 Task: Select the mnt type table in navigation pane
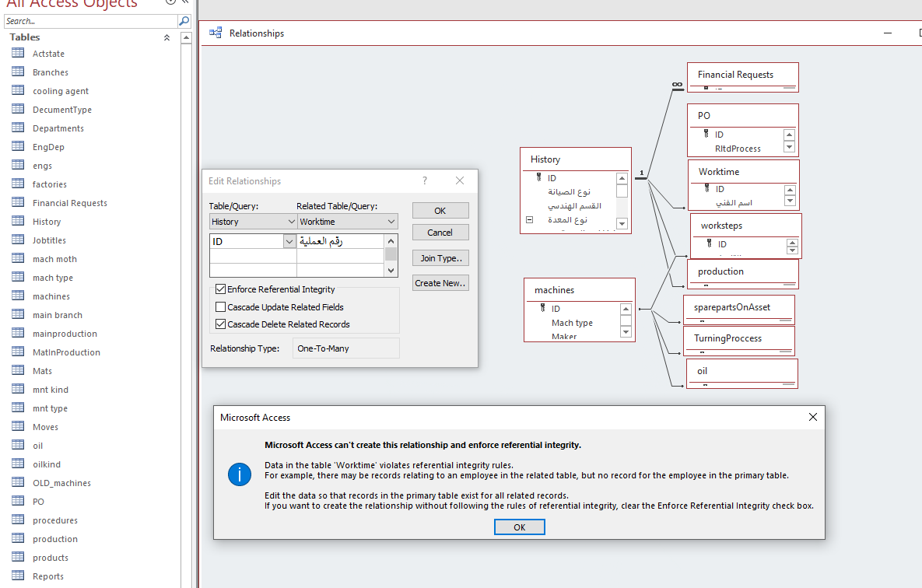[50, 408]
